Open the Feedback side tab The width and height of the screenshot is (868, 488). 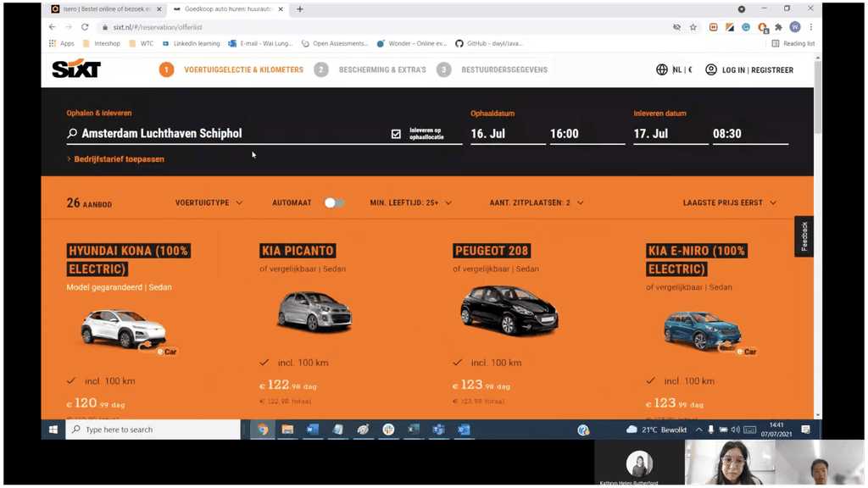[804, 236]
